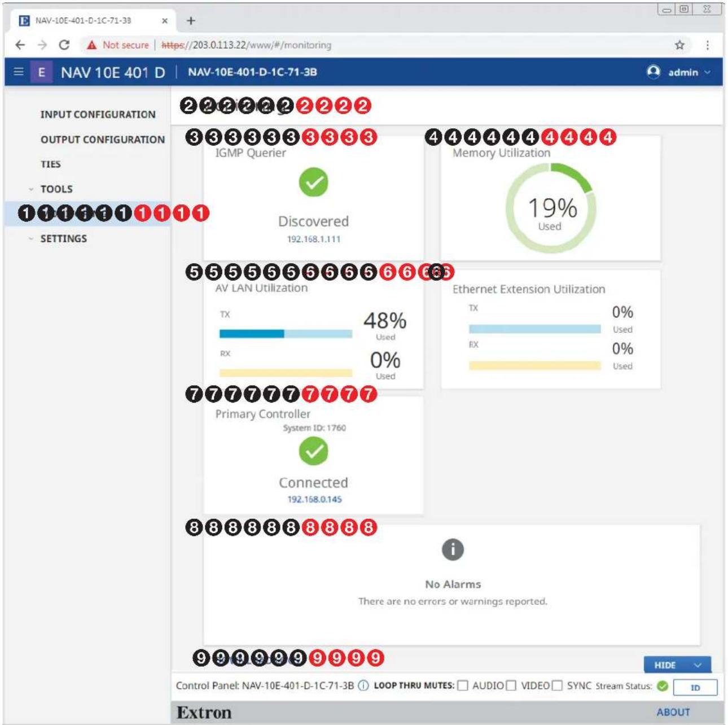
Task: Click the Ethernet Extension RX utilization bar
Action: 534,365
